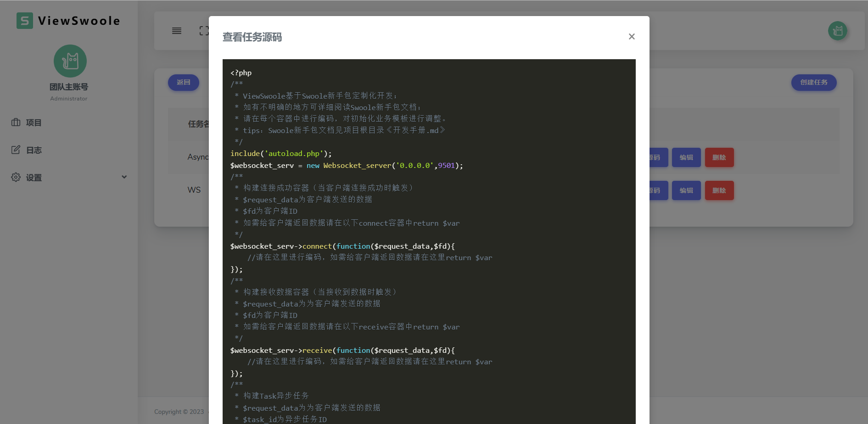The image size is (868, 424).
Task: Click the 构建Task异步任务 comment line
Action: tap(276, 396)
